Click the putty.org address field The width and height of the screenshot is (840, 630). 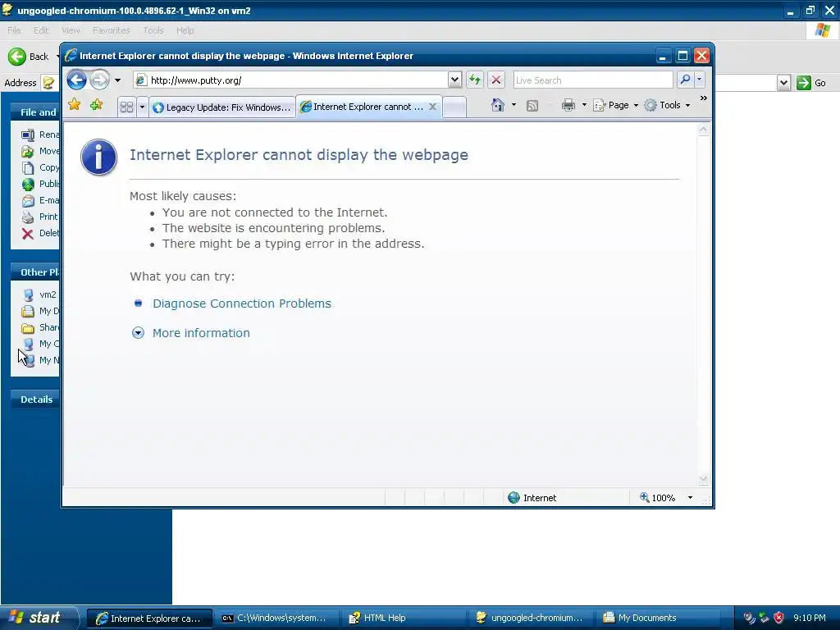(x=291, y=80)
